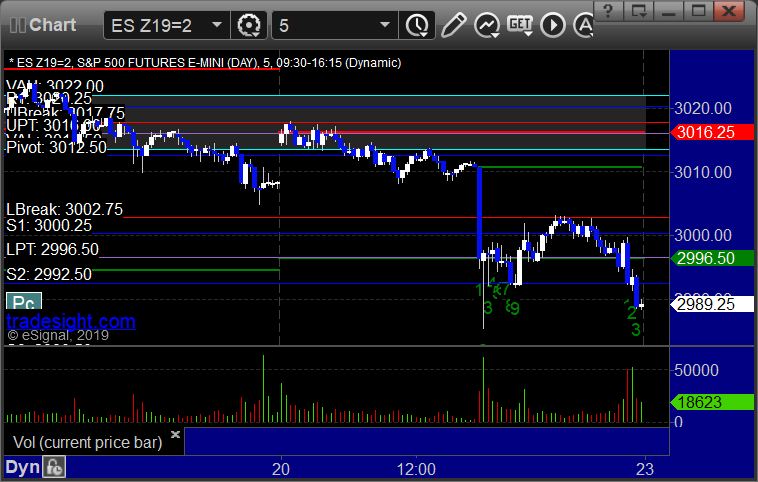Select the S2: 2992.50 label

(49, 274)
